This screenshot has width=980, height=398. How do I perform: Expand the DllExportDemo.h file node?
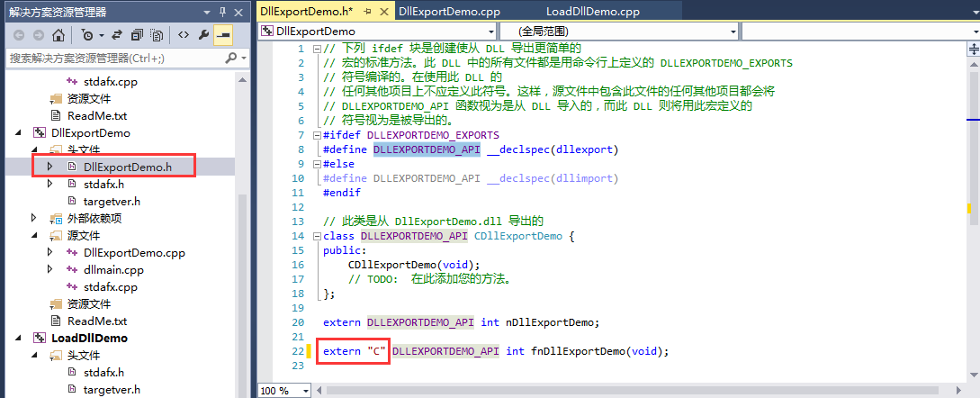click(x=50, y=167)
